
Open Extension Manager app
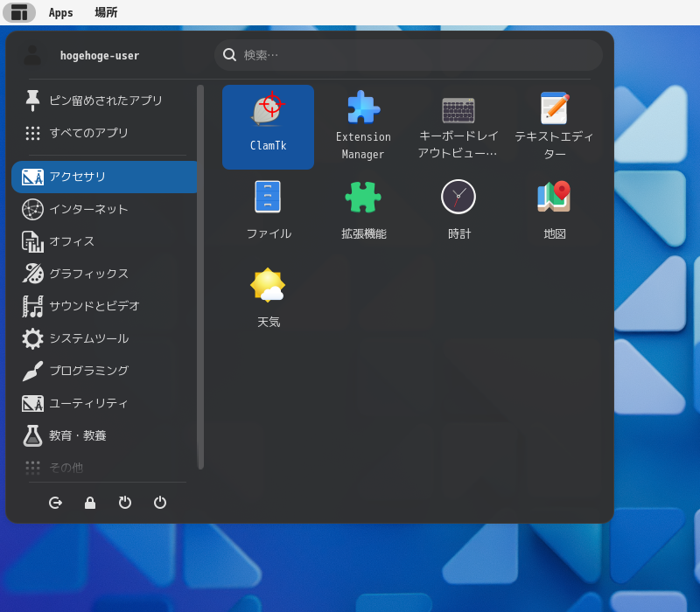coord(363,127)
